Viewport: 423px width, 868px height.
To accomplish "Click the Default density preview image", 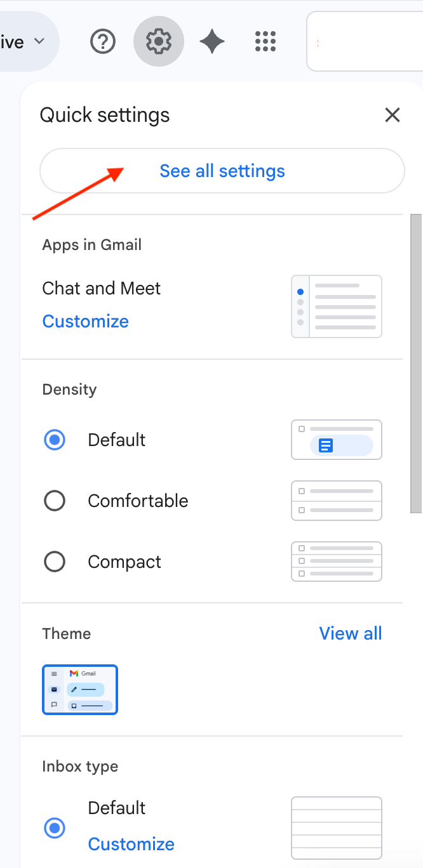I will [337, 440].
